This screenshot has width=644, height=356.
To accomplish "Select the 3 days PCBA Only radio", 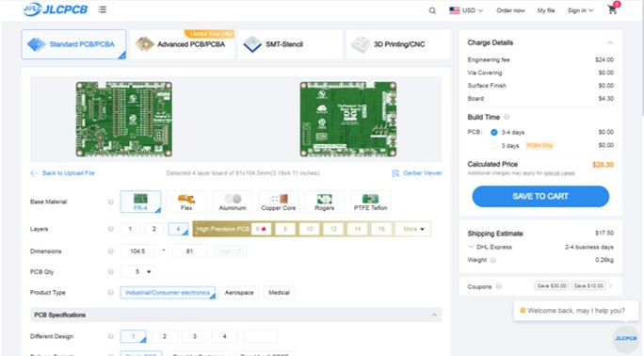I will click(494, 146).
